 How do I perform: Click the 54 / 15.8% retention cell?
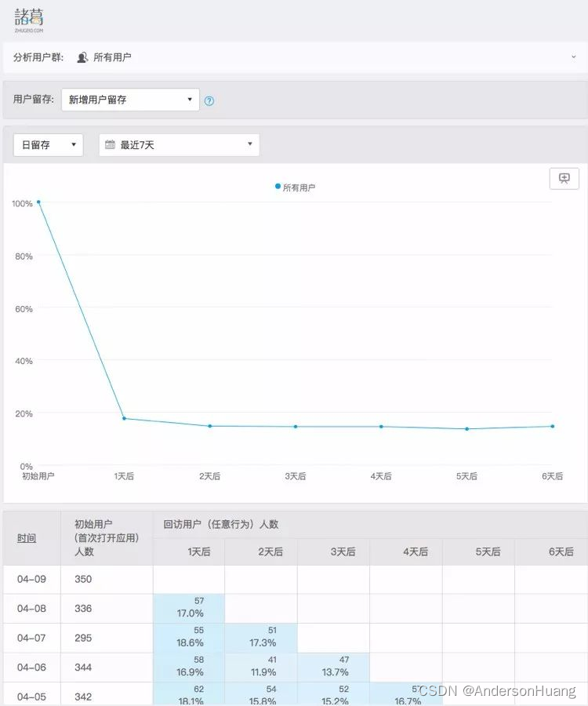(261, 694)
